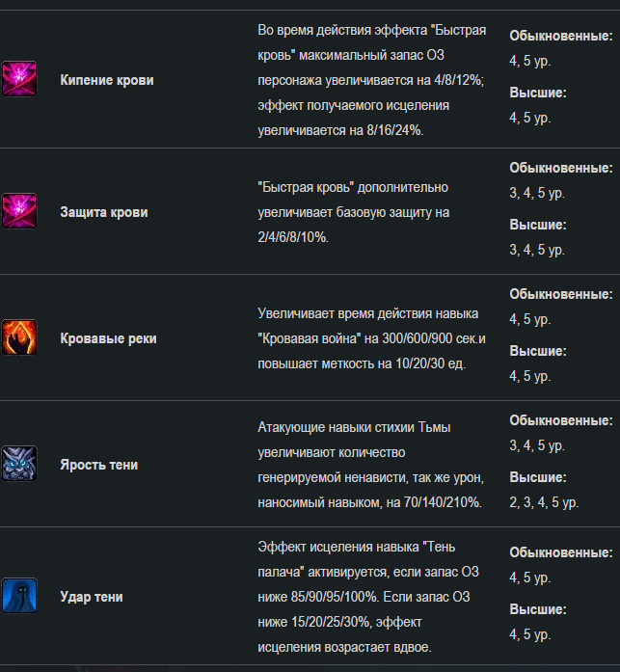This screenshot has width=620, height=672.
Task: Select the Ярость тени skill name
Action: [98, 465]
